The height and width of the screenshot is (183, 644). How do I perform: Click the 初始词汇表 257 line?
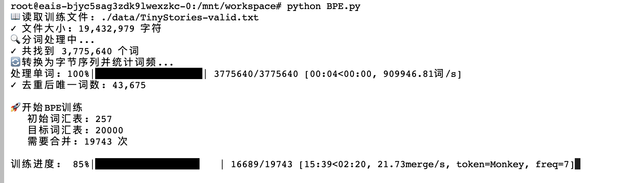[x=70, y=119]
